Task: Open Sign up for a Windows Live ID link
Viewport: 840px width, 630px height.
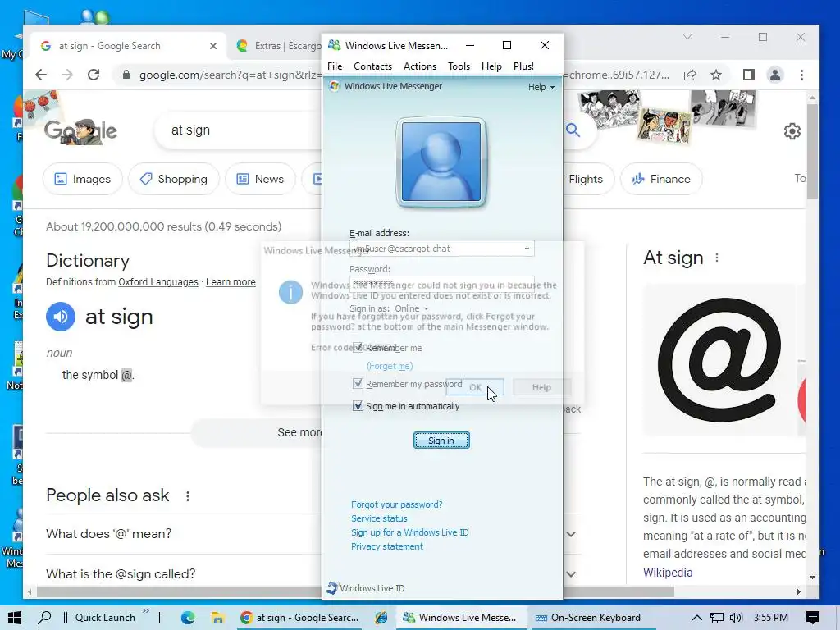Action: [x=410, y=532]
